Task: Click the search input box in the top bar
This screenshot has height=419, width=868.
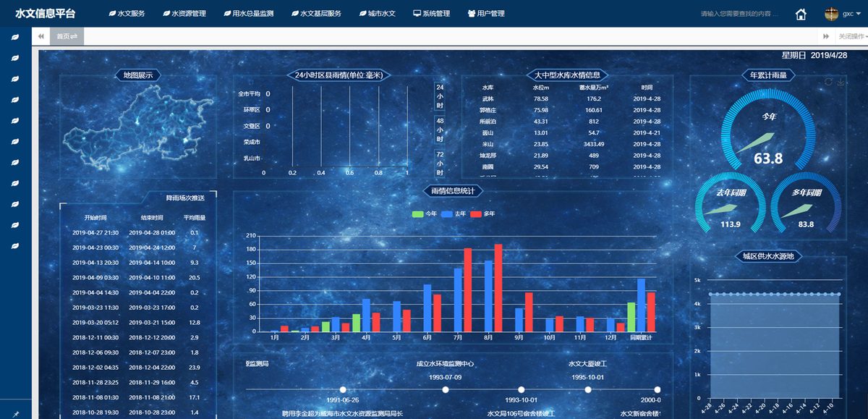Action: 741,14
